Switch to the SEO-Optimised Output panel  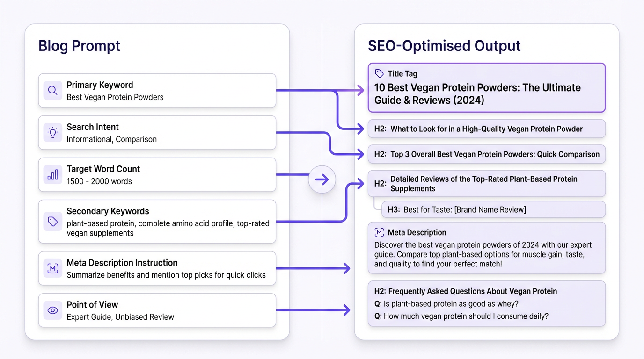coord(444,45)
